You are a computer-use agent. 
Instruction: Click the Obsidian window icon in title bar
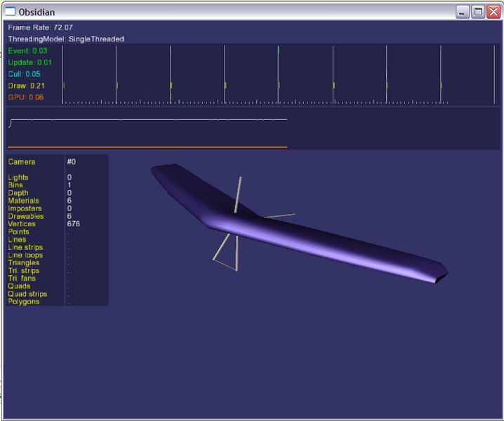11,11
